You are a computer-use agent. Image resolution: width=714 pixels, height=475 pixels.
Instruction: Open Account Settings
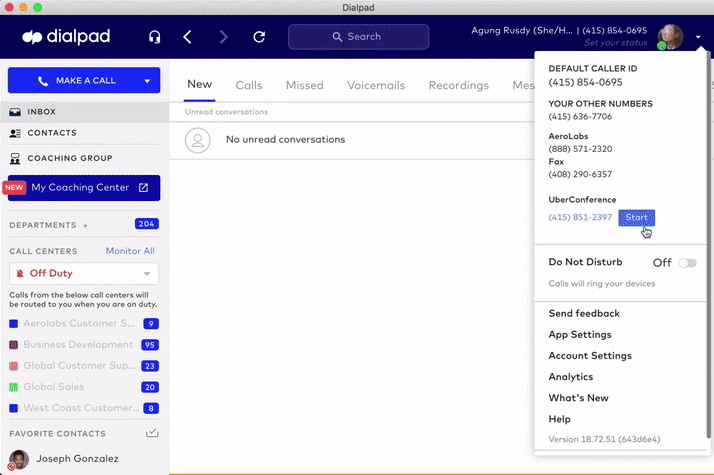coord(590,356)
